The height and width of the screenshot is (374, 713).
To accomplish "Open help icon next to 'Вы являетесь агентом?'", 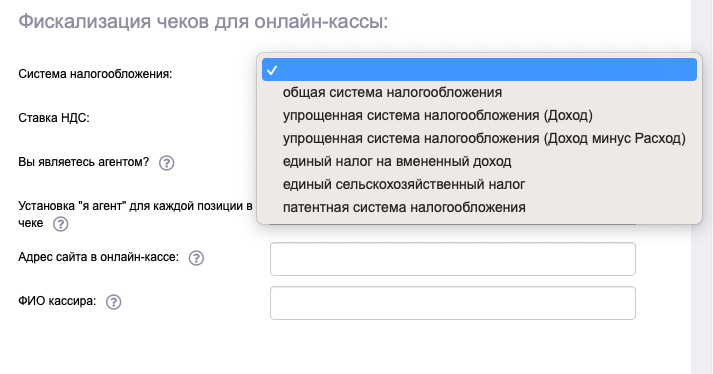I will pos(166,163).
